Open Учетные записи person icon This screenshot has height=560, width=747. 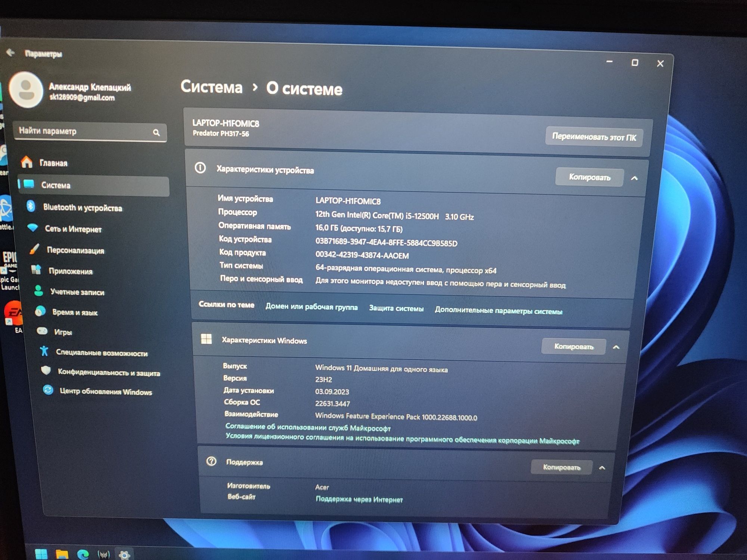(x=38, y=290)
